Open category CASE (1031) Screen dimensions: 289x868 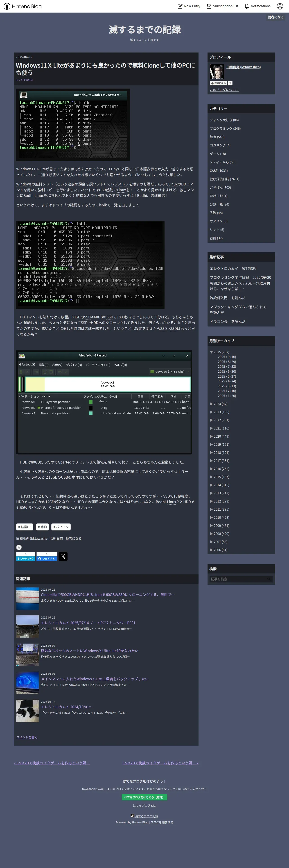click(219, 171)
